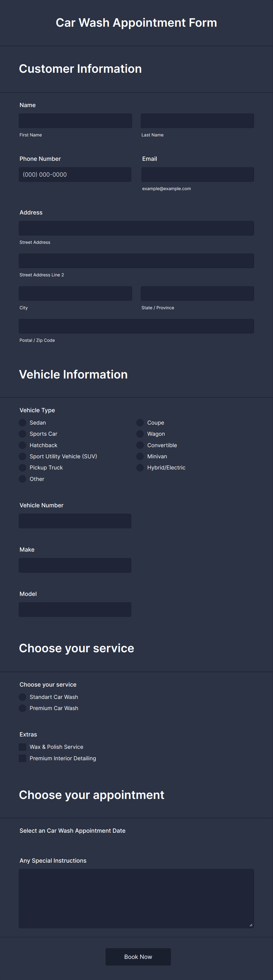Click the Any Special Instructions textarea

click(136, 899)
